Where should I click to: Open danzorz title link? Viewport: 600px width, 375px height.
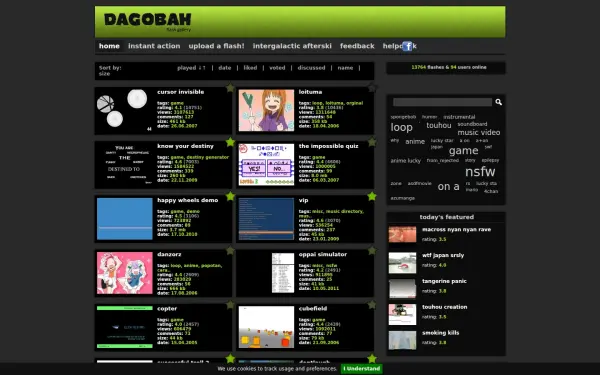click(x=169, y=254)
